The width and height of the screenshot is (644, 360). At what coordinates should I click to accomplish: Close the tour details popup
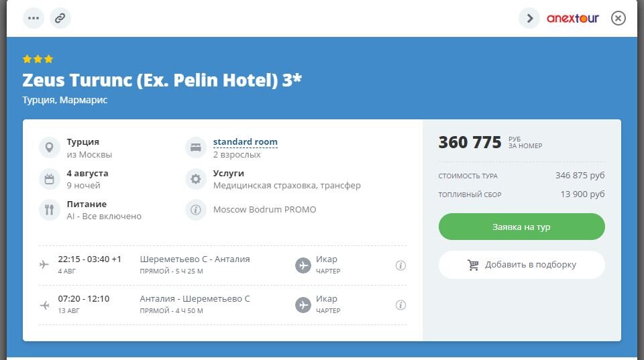click(618, 18)
